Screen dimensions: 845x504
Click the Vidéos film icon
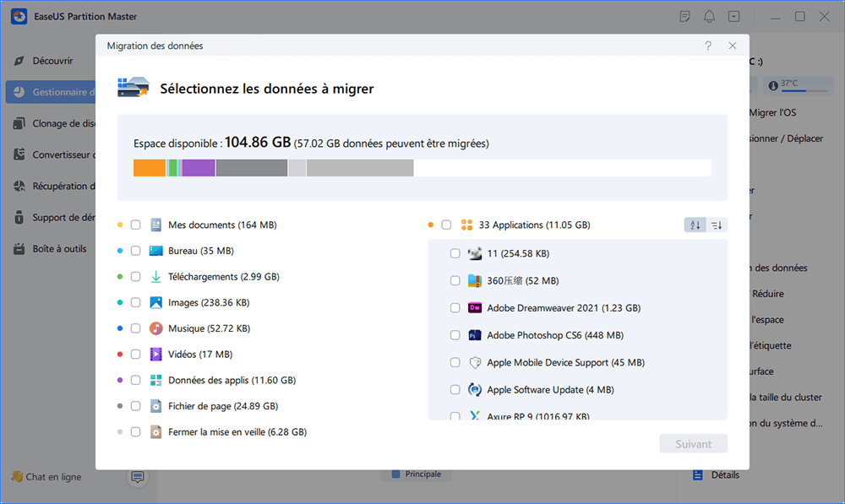pyautogui.click(x=155, y=355)
